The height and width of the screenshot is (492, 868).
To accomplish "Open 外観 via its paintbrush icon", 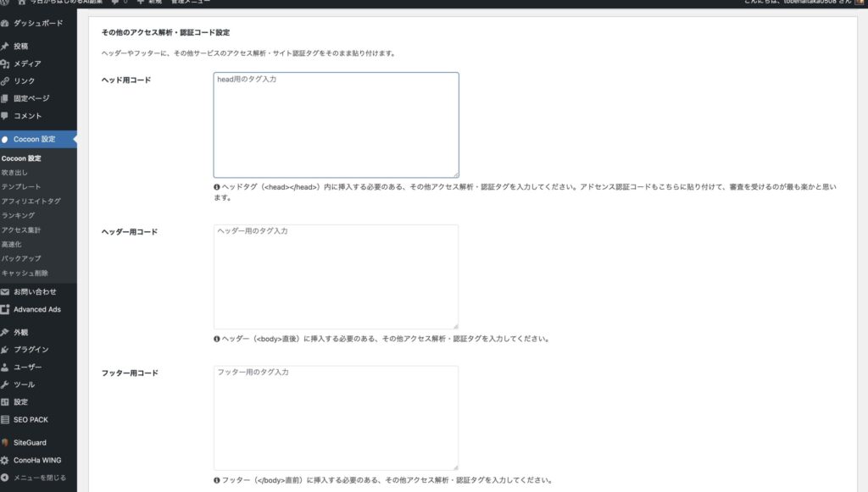I will [4, 332].
